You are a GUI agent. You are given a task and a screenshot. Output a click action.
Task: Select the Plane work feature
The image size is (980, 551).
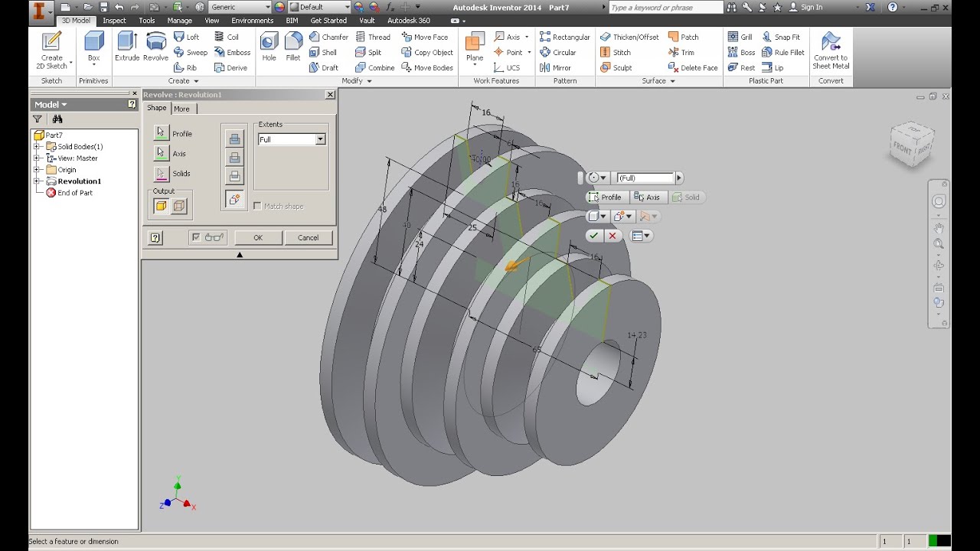coord(475,47)
